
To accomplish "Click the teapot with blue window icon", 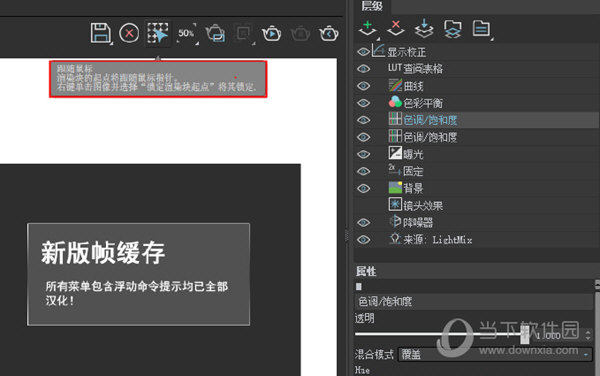I will click(215, 33).
